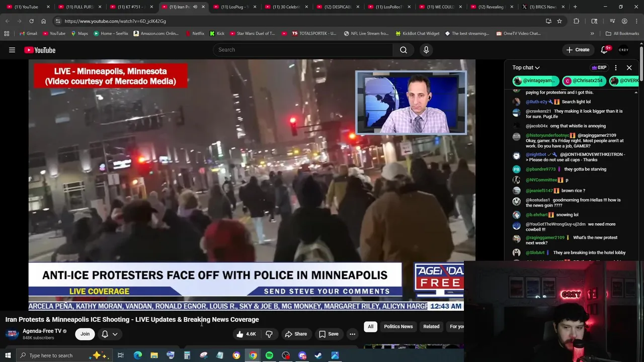Select the Politics News chip
The width and height of the screenshot is (644, 362).
tap(398, 326)
